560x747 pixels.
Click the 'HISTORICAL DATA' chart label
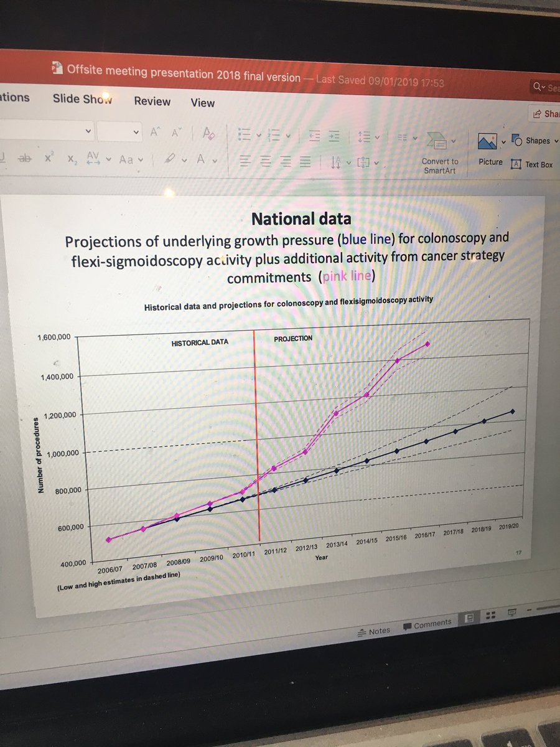click(x=200, y=342)
